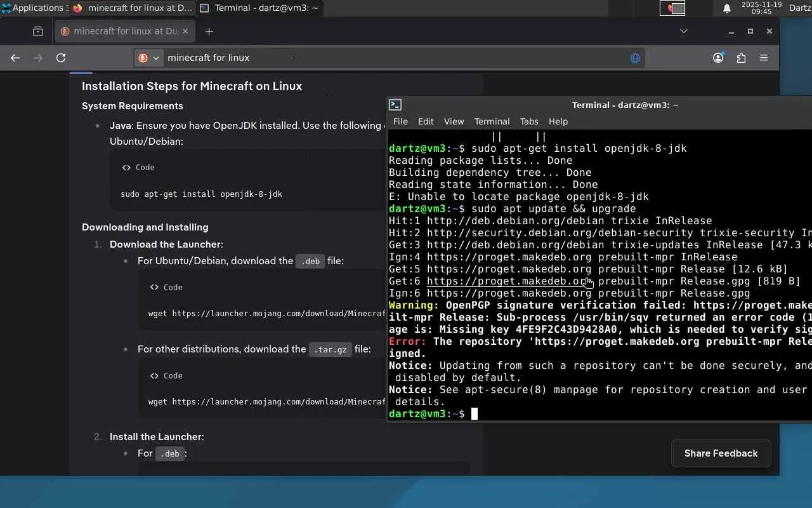Open the browser's recent tabs view icon
The width and height of the screenshot is (812, 508).
pos(38,31)
